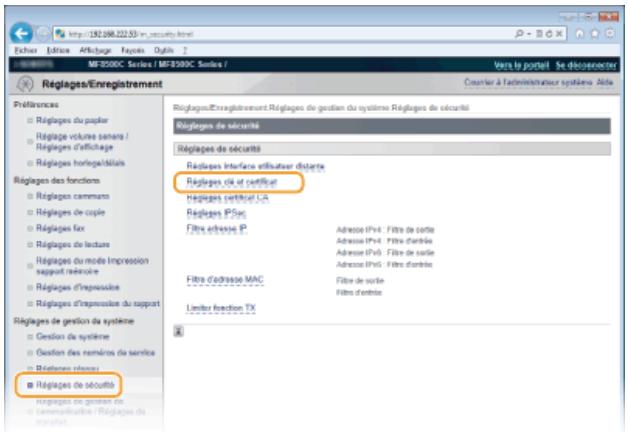Open Réglages de lecture in sidebar
Screen dimensions: 628x432
click(73, 244)
